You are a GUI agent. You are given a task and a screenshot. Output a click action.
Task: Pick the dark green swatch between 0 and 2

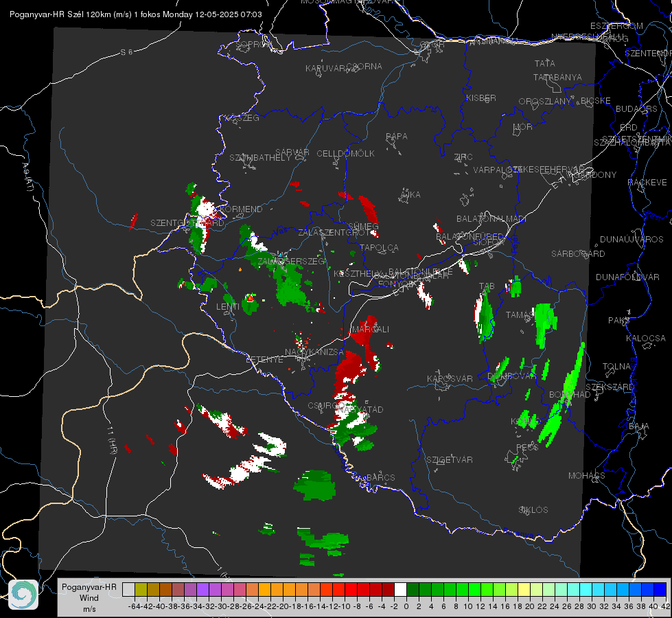(413, 589)
